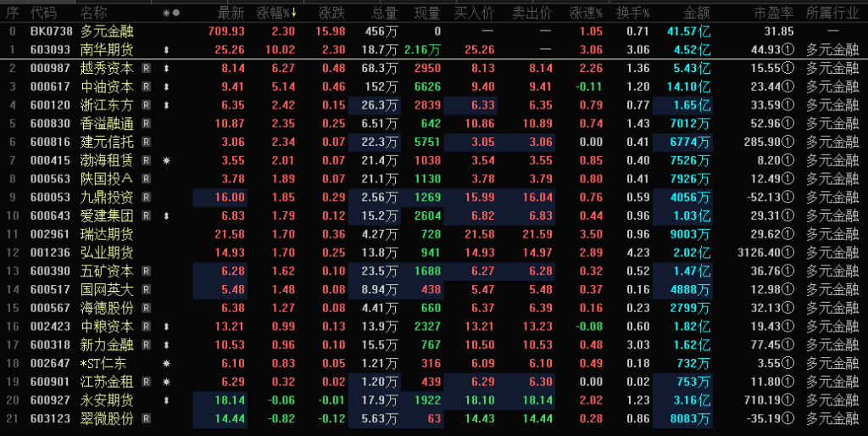The height and width of the screenshot is (436, 868).
Task: Select stock code 600517
Action: [x=50, y=290]
